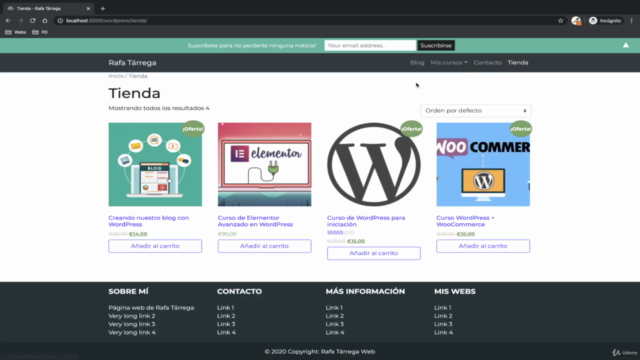Open Link 4 under Más Información

click(x=335, y=332)
